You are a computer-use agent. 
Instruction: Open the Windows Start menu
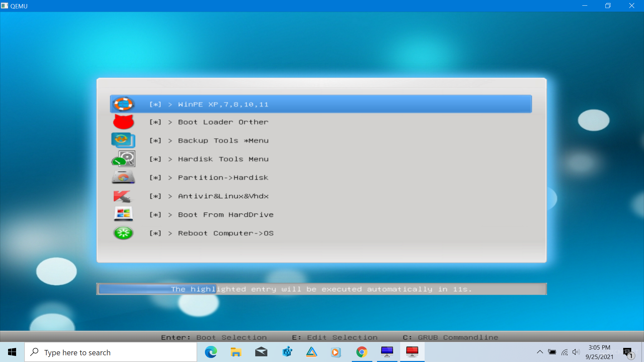pos(12,352)
